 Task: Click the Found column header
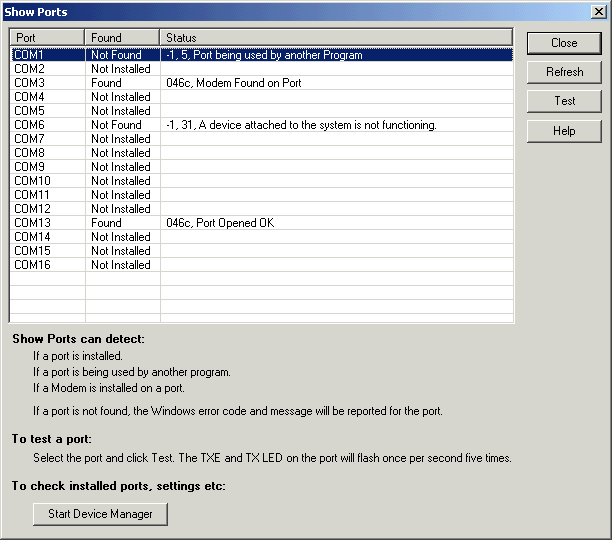coord(122,37)
